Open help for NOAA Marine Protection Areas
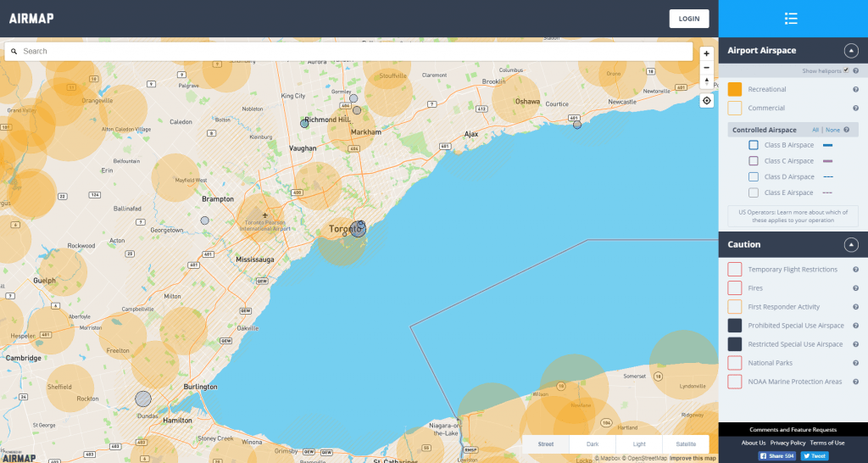Viewport: 868px width, 463px height. pyautogui.click(x=856, y=382)
